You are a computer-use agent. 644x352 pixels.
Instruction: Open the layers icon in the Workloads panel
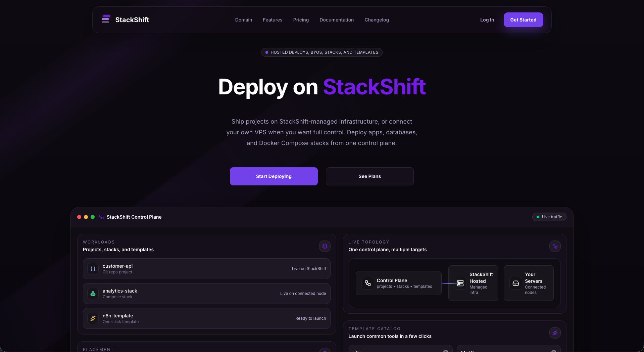324,246
